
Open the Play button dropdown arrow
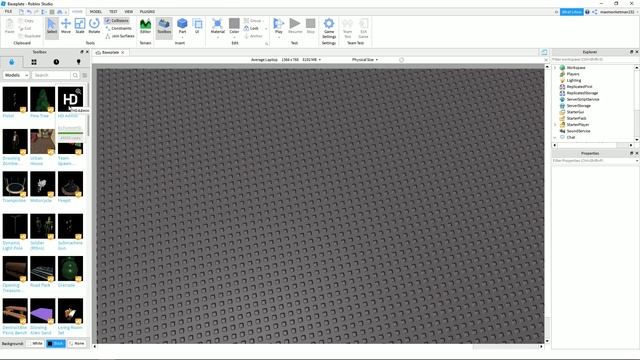[x=279, y=37]
